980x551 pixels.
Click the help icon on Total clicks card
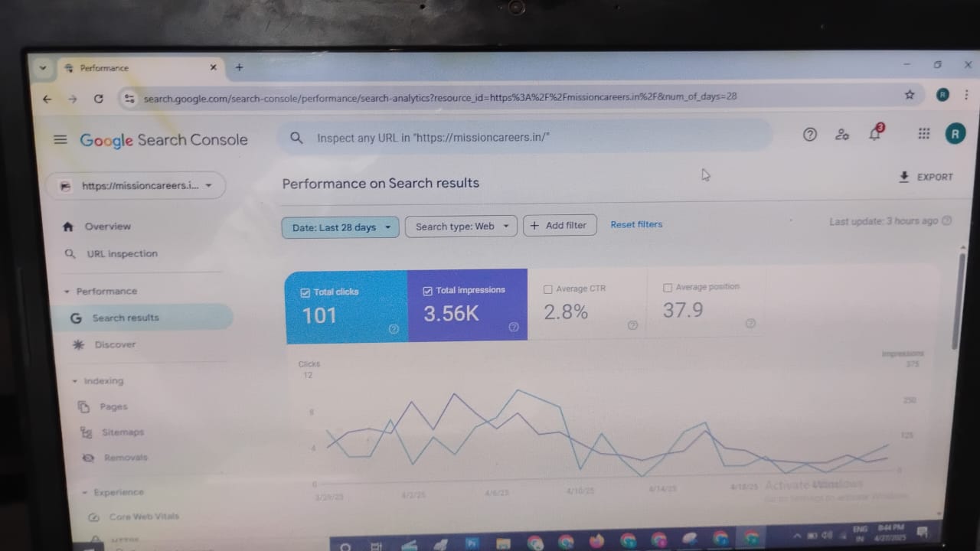click(394, 328)
